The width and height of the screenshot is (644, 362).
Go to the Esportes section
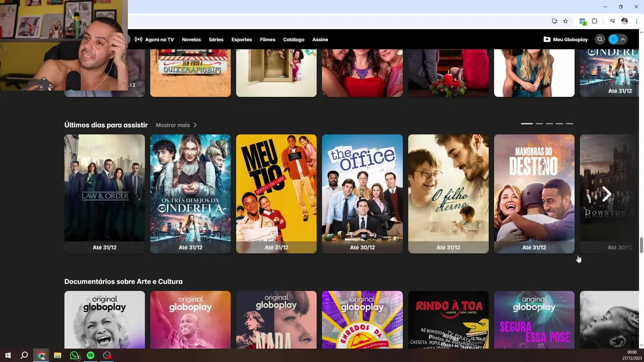[x=242, y=39]
